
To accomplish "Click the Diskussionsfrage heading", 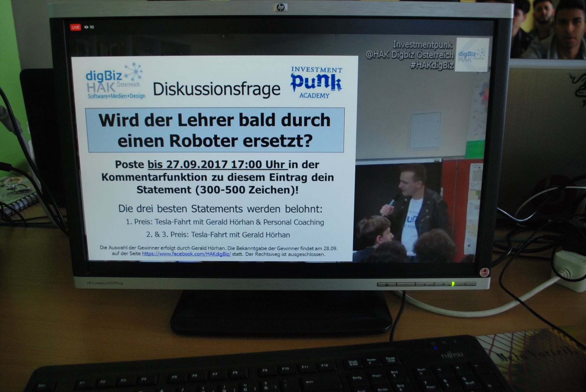I will pyautogui.click(x=216, y=89).
